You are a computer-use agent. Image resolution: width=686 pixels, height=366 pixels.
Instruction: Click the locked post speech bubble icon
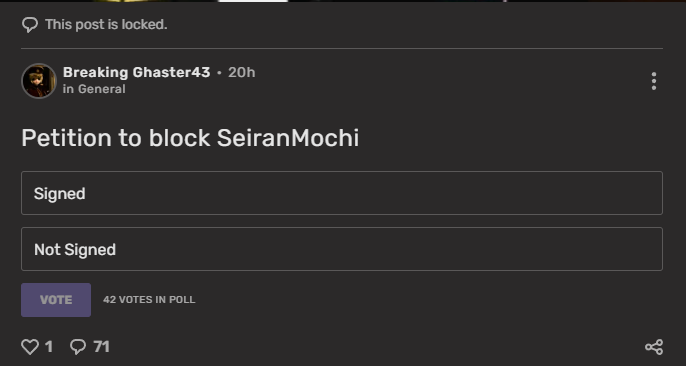pos(30,25)
